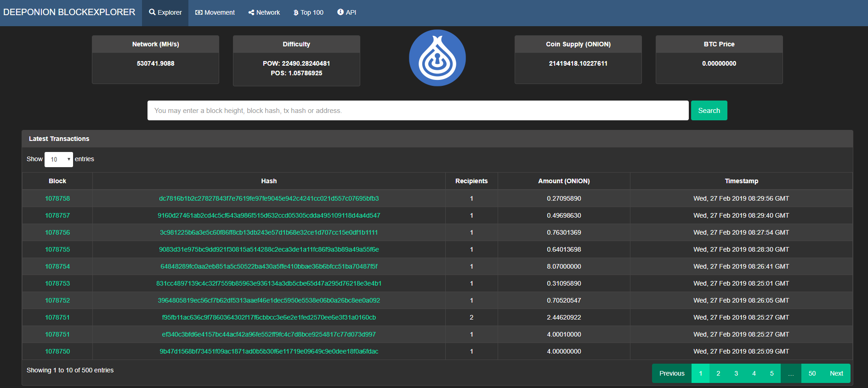Screen dimensions: 868x388
Task: Click the Previous pagination button
Action: pos(672,373)
